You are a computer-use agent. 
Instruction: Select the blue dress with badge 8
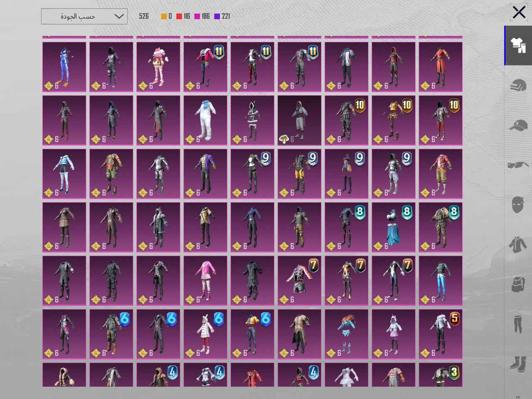pos(394,227)
